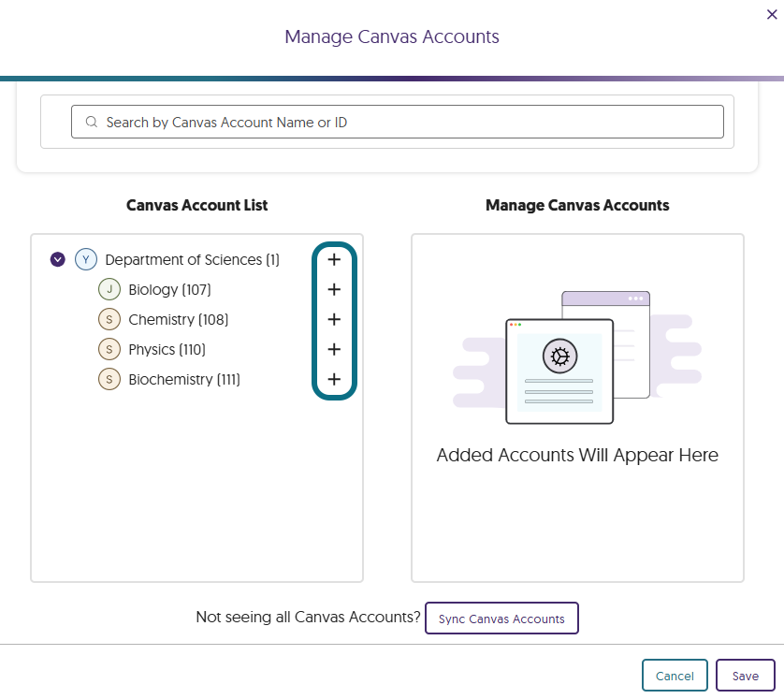Viewport: 784px width, 699px height.
Task: Add the Chemistry (108) account via plus
Action: (334, 319)
